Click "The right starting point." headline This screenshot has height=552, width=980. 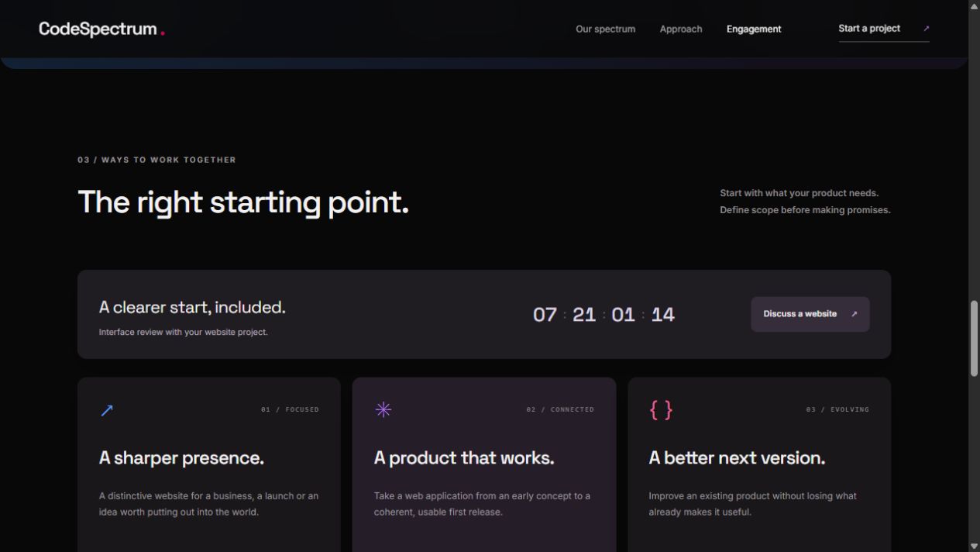pyautogui.click(x=243, y=202)
